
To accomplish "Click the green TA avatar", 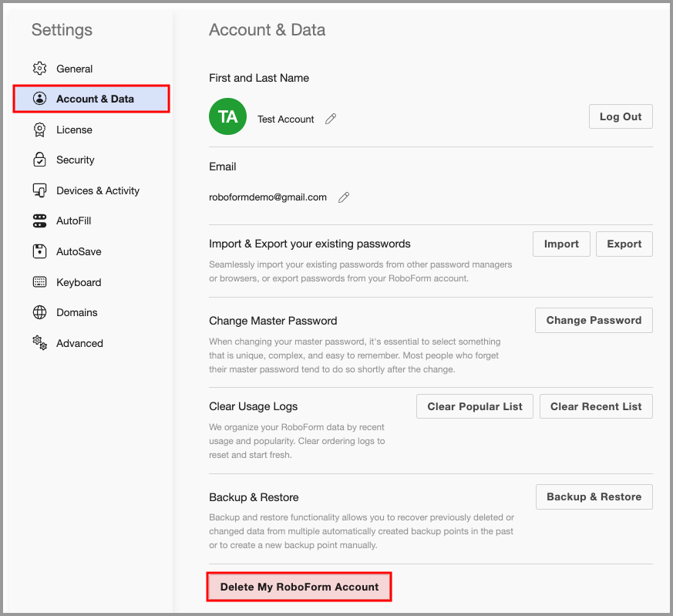I will pyautogui.click(x=227, y=116).
